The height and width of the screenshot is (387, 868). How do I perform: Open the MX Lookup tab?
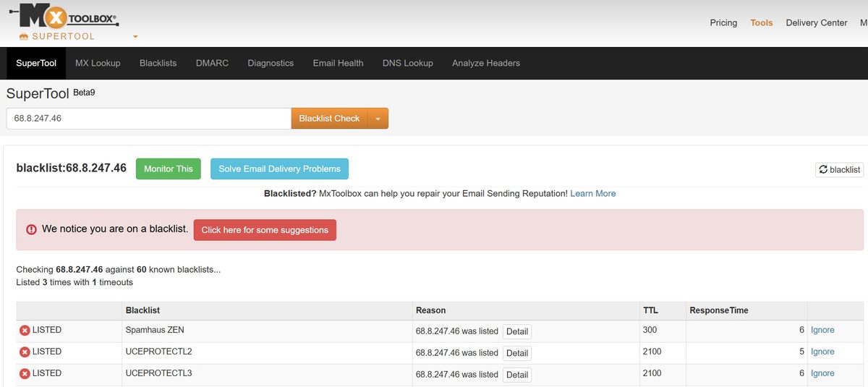pyautogui.click(x=98, y=63)
